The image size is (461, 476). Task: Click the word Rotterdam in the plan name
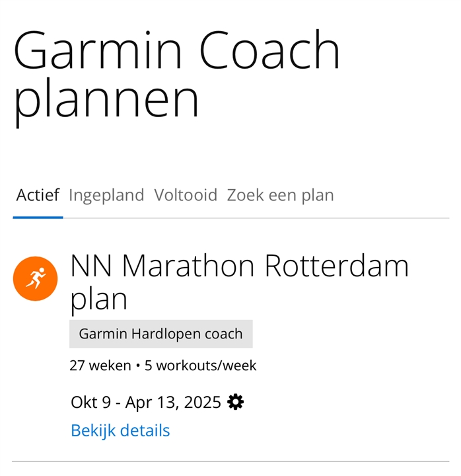337,266
